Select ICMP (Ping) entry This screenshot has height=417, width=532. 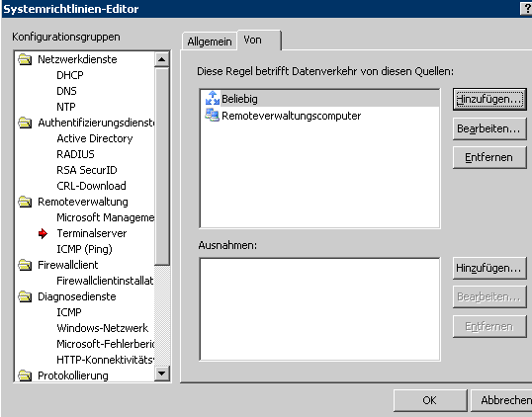click(x=84, y=249)
